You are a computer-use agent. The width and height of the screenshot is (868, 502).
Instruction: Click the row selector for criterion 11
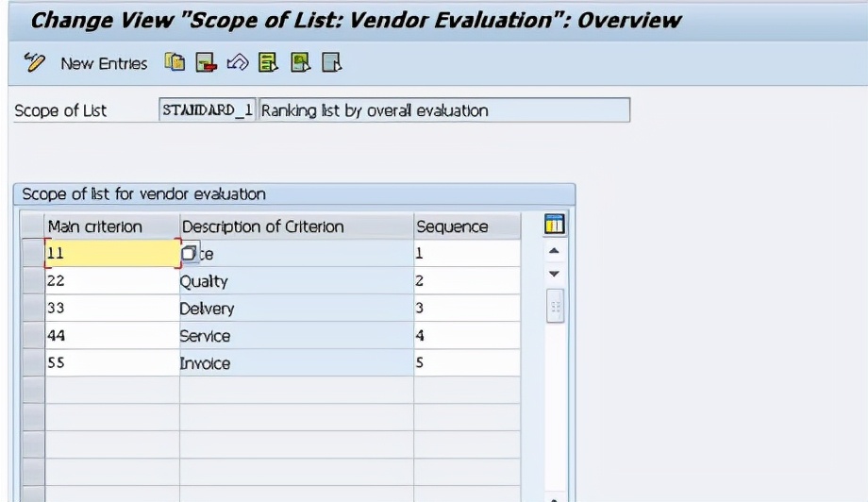(x=33, y=254)
